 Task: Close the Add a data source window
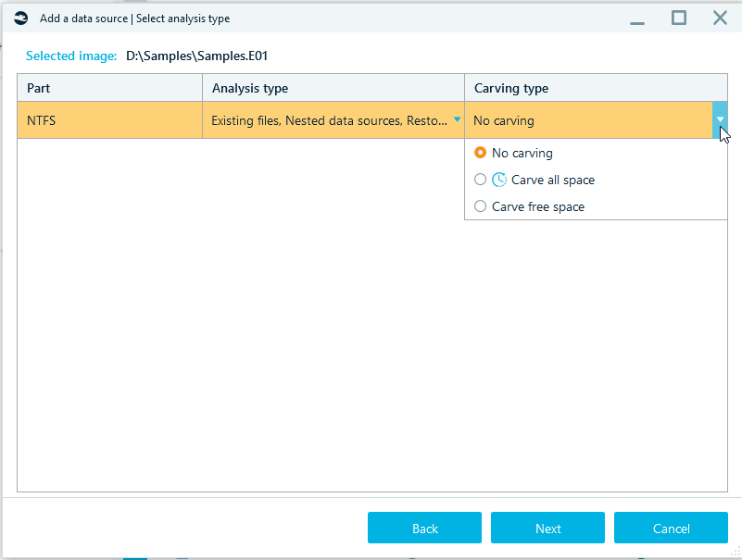coord(720,19)
